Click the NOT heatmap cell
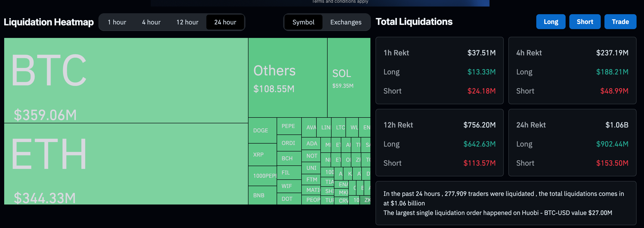Image resolution: width=644 pixels, height=228 pixels. tap(311, 156)
